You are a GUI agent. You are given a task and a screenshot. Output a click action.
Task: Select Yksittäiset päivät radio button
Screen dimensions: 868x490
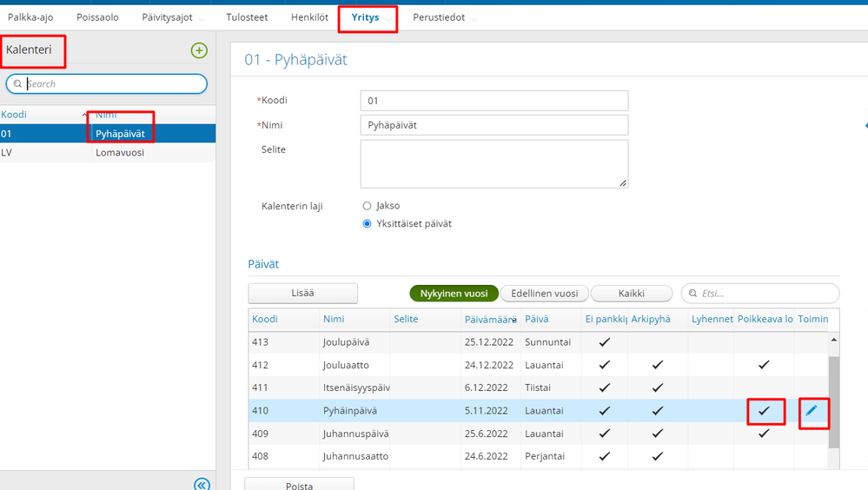(x=367, y=223)
